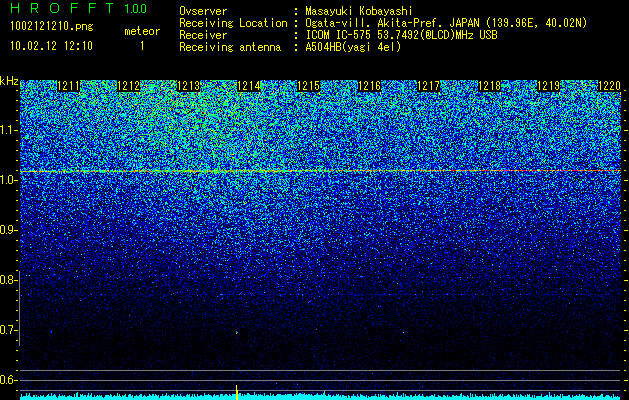Click the HROFFT program title
This screenshot has height=400, width=629.
[62, 8]
